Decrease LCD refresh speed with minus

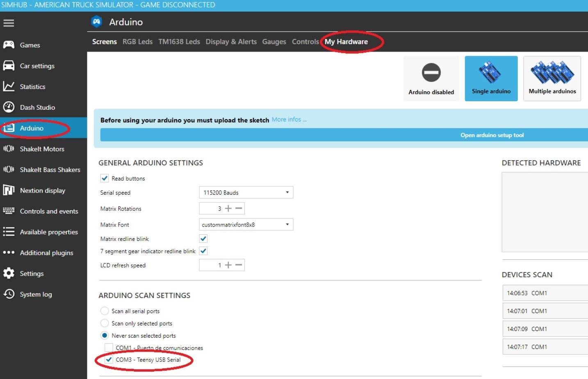pyautogui.click(x=239, y=265)
